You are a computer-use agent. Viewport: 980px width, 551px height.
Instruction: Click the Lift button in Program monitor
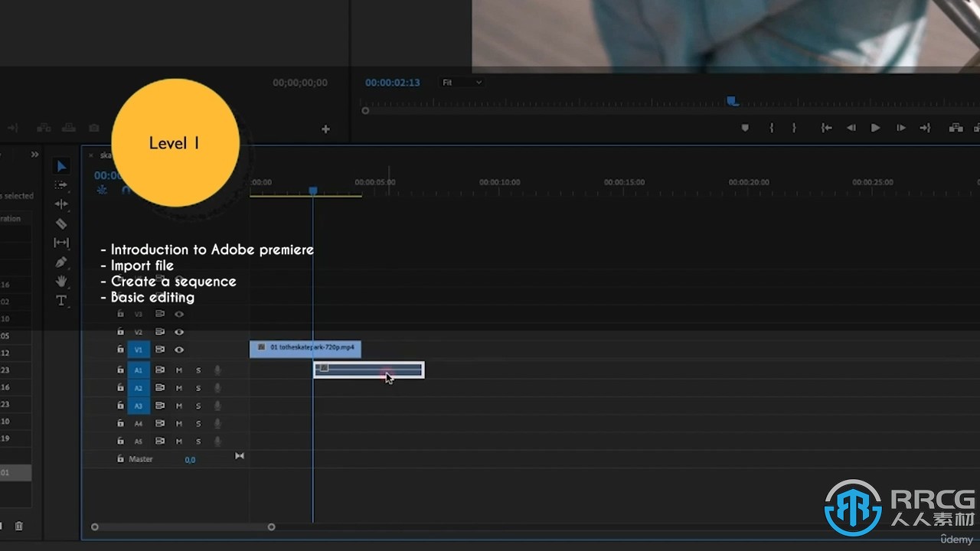pyautogui.click(x=955, y=128)
